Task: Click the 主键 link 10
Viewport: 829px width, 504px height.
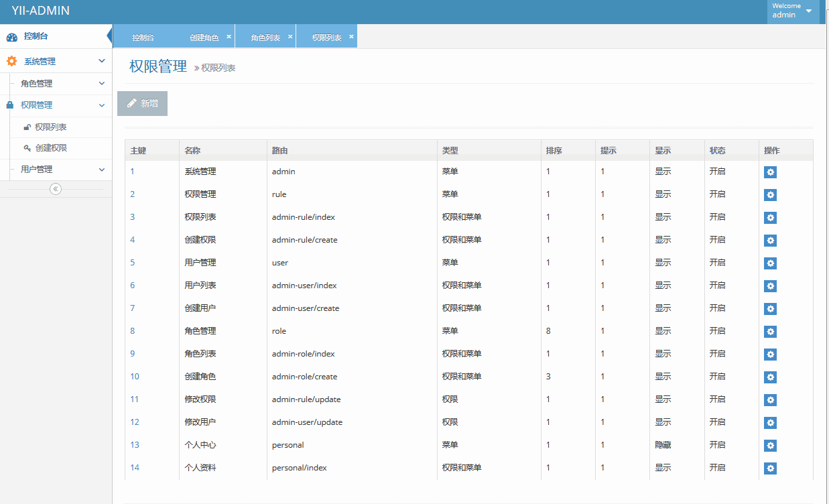Action: 135,377
